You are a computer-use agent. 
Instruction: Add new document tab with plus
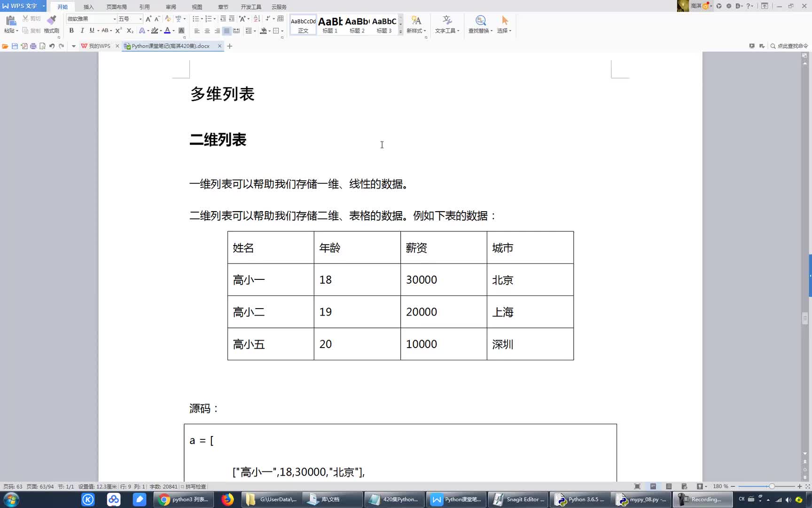click(x=230, y=46)
